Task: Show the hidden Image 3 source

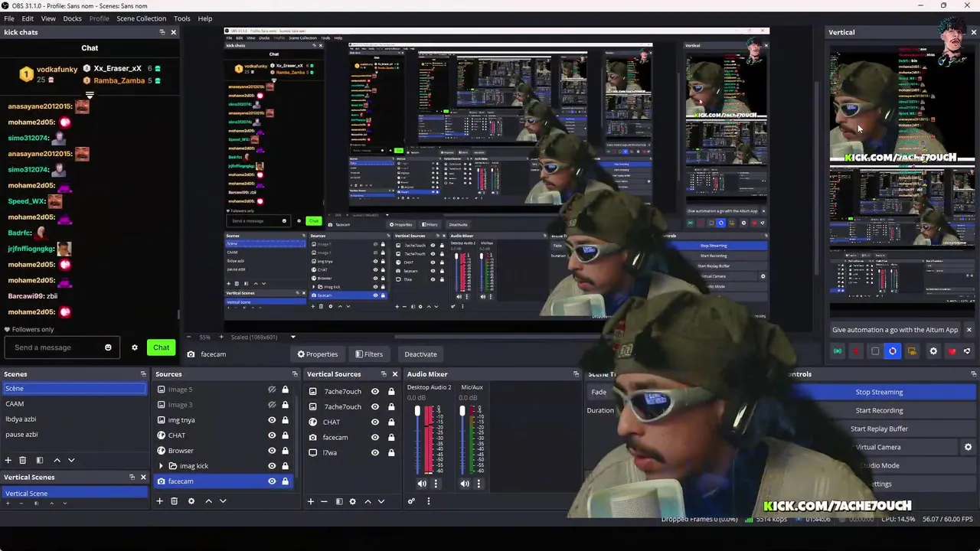Action: pyautogui.click(x=272, y=405)
